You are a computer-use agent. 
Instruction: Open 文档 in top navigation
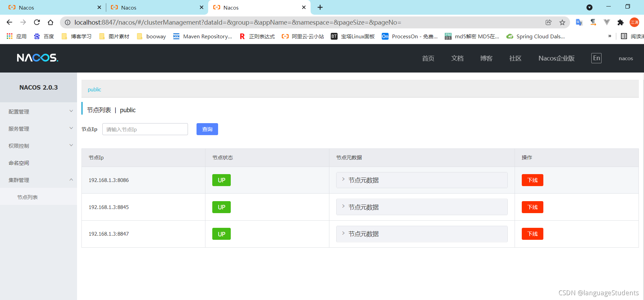click(x=457, y=58)
